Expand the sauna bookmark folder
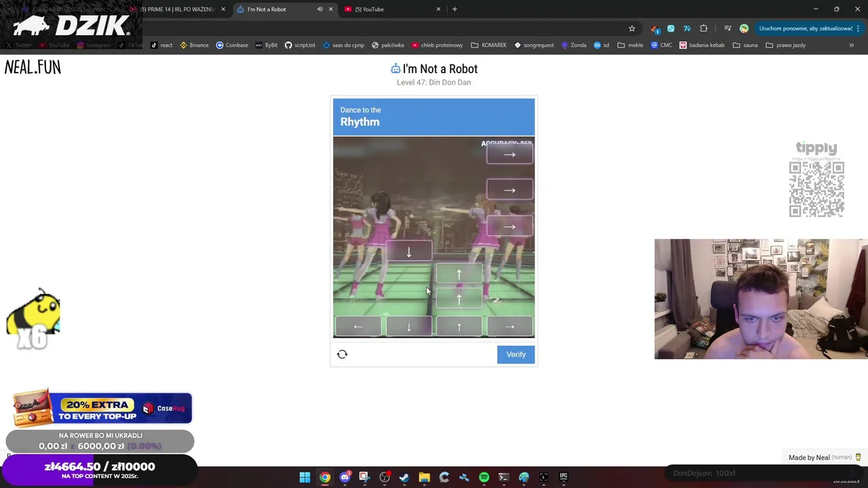This screenshot has height=488, width=868. [745, 45]
